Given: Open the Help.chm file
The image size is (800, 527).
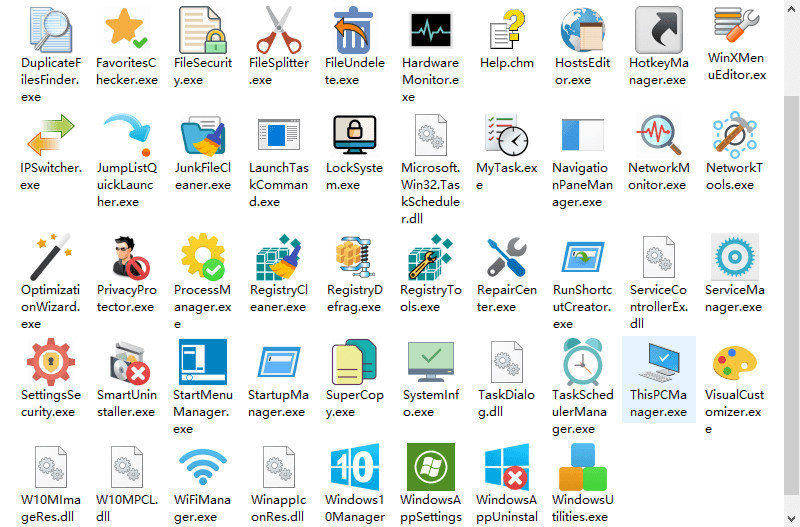Looking at the screenshot, I should click(507, 30).
